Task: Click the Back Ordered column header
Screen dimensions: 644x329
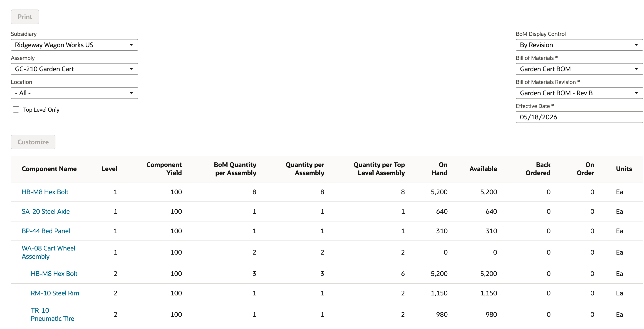Action: (538, 169)
